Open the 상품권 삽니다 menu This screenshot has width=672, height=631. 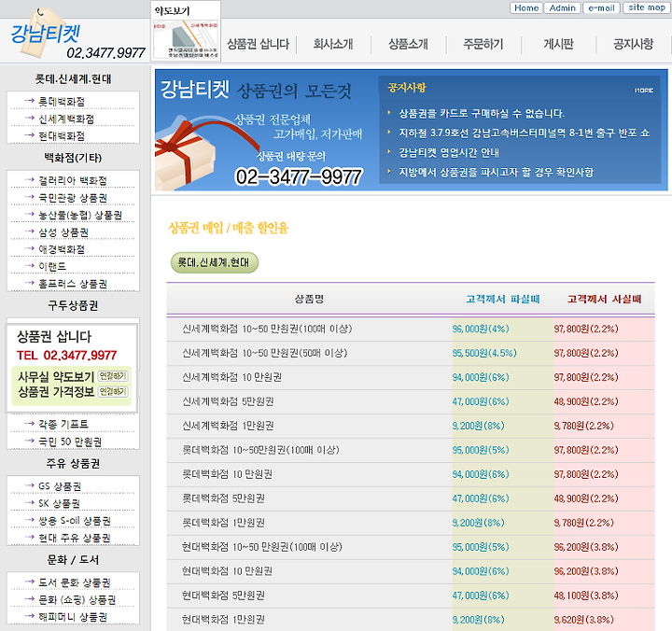coord(258,44)
